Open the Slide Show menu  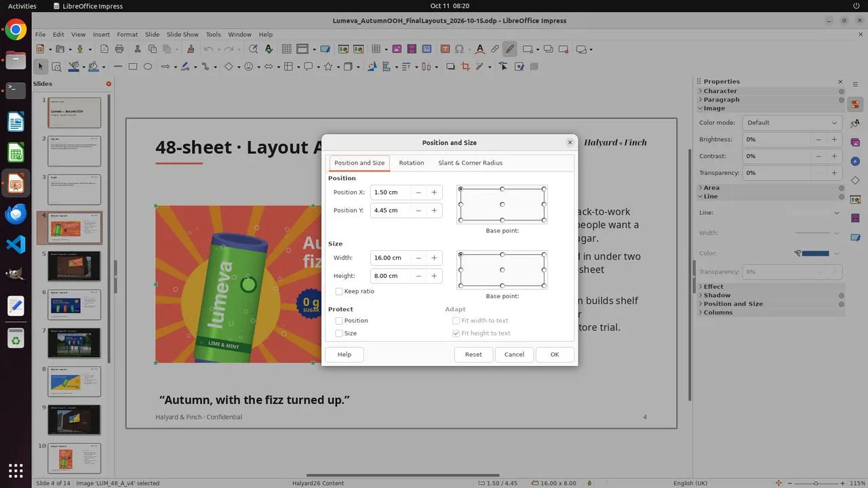coord(182,35)
